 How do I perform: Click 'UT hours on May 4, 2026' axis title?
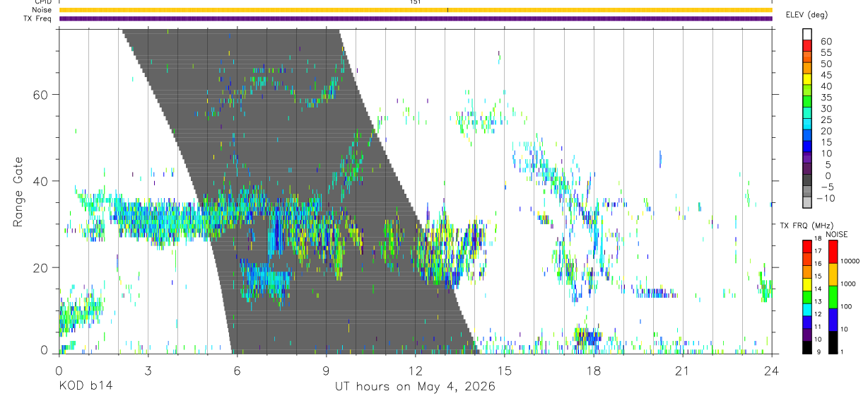pyautogui.click(x=415, y=386)
